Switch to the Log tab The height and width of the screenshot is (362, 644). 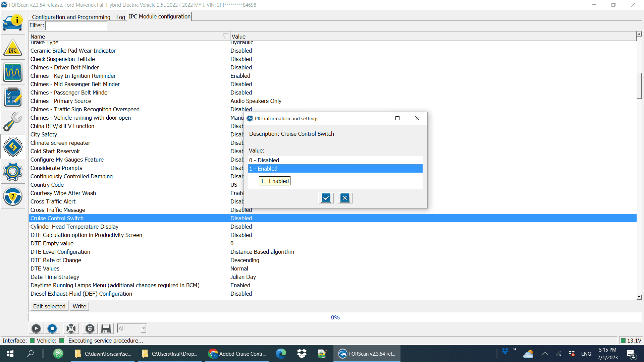click(x=121, y=17)
